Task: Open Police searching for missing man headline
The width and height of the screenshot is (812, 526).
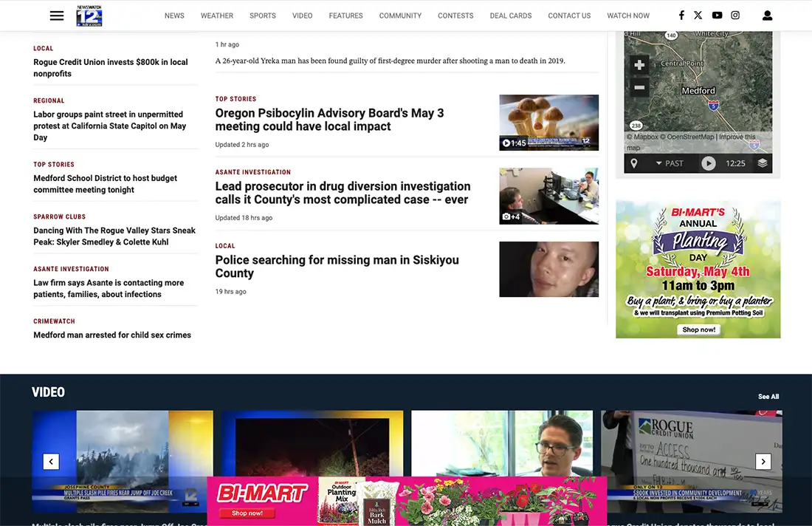Action: coord(337,267)
